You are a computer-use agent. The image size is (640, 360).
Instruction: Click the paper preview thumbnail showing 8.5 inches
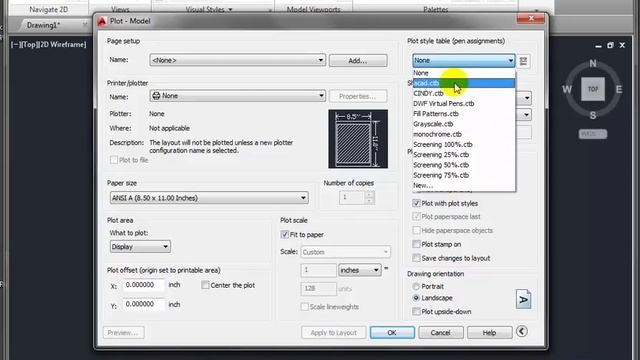[x=358, y=139]
